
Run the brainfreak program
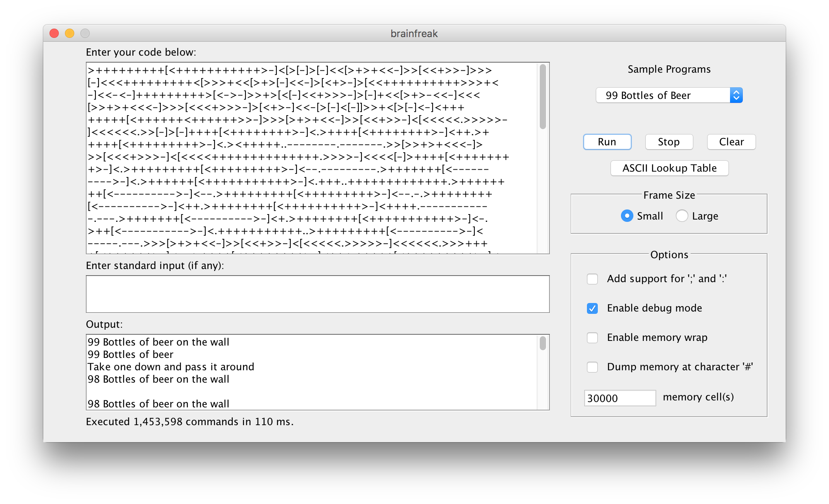(x=607, y=142)
